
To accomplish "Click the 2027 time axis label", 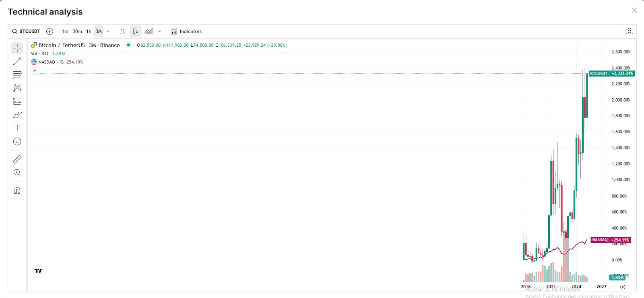I will click(x=602, y=287).
